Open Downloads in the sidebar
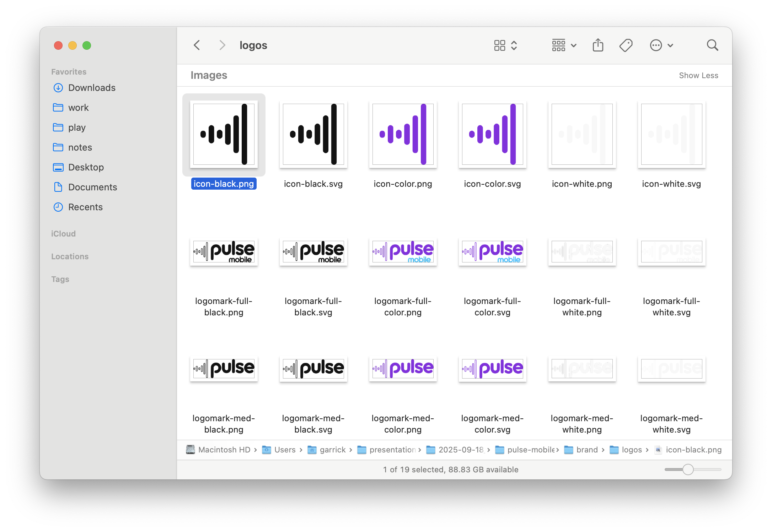 91,88
